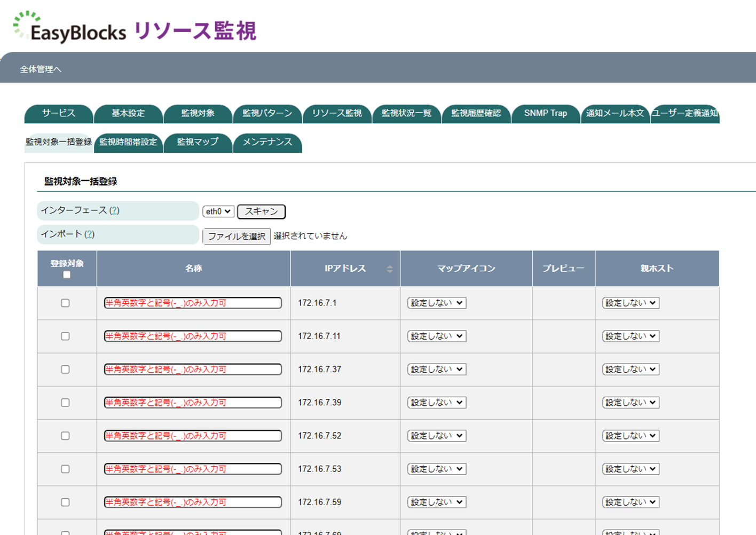The height and width of the screenshot is (535, 756).
Task: Go to the 監視マップ sub-tab
Action: [198, 143]
